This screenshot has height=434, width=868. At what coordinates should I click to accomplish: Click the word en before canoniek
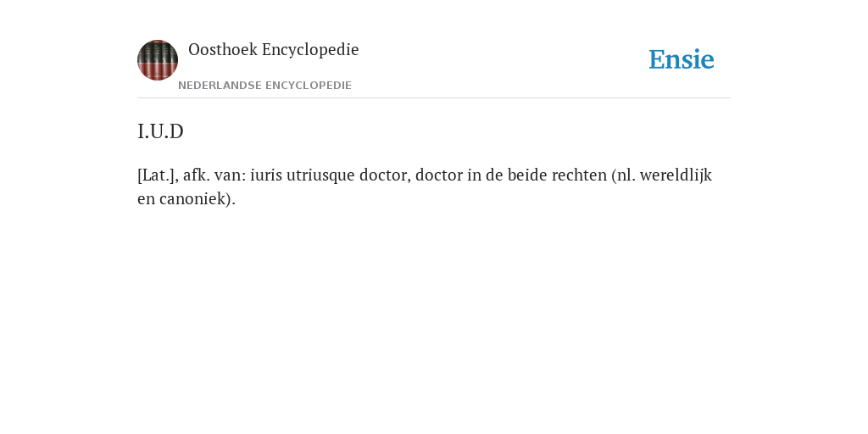pos(146,199)
